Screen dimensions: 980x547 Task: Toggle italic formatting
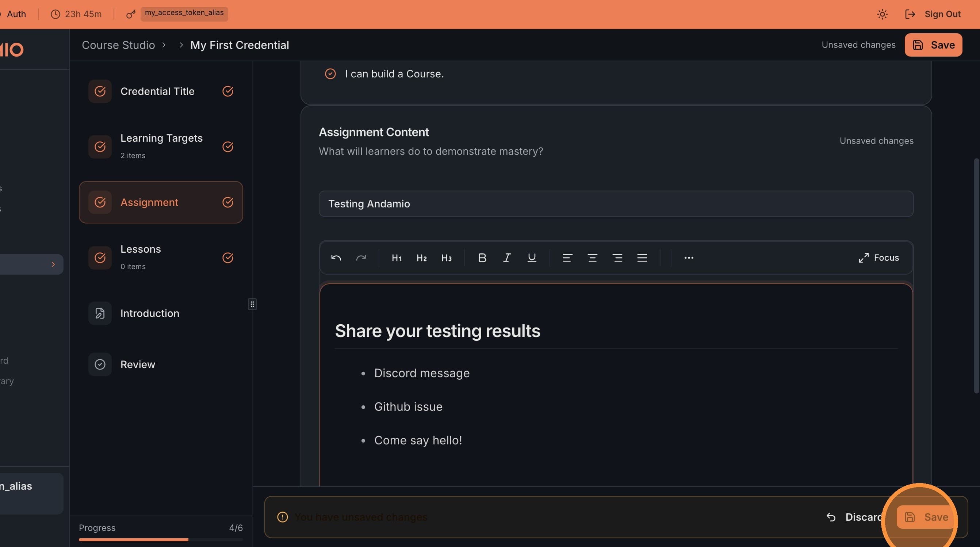(x=507, y=258)
